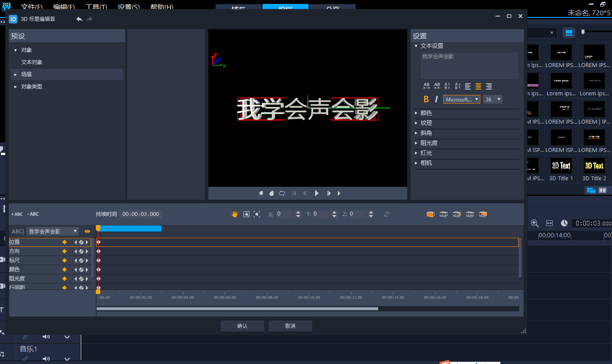
Task: Click the -ABC remove text object button
Action: tap(33, 214)
